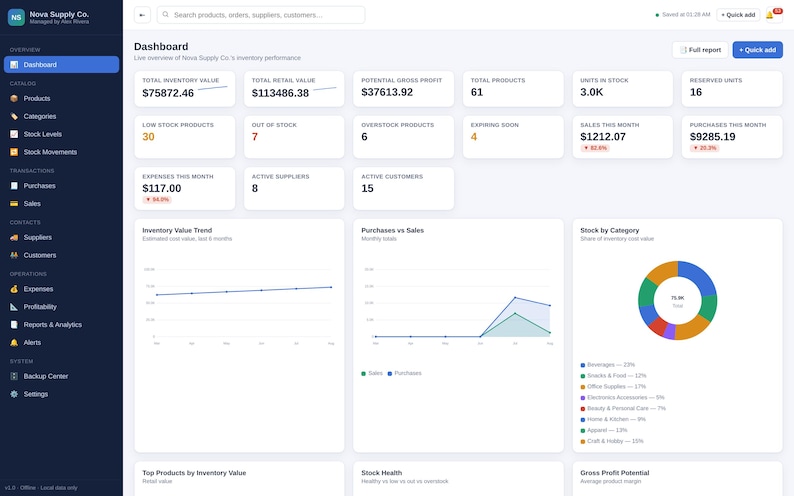Click the Categories tag icon
Screen dimensions: 794x496
point(14,116)
